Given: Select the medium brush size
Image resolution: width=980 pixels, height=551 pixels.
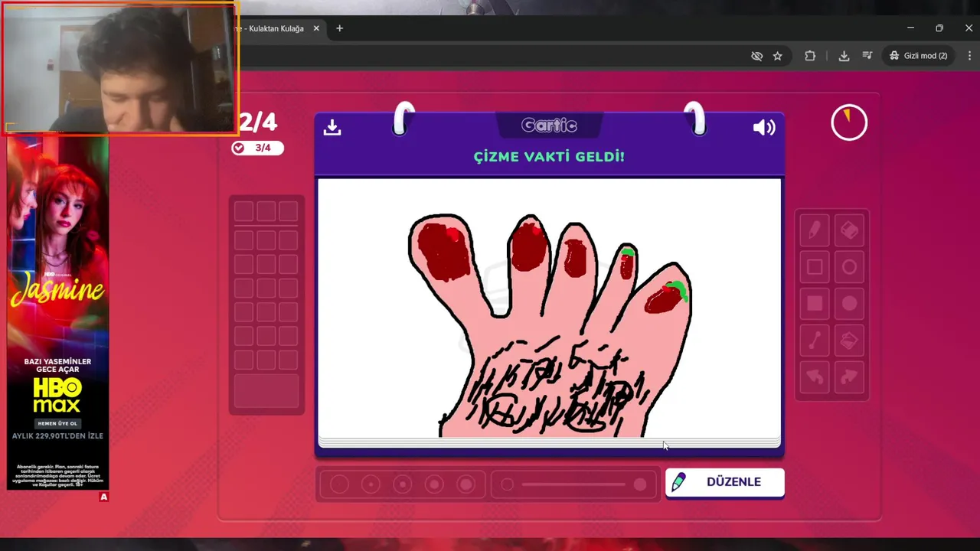Looking at the screenshot, I should 402,484.
